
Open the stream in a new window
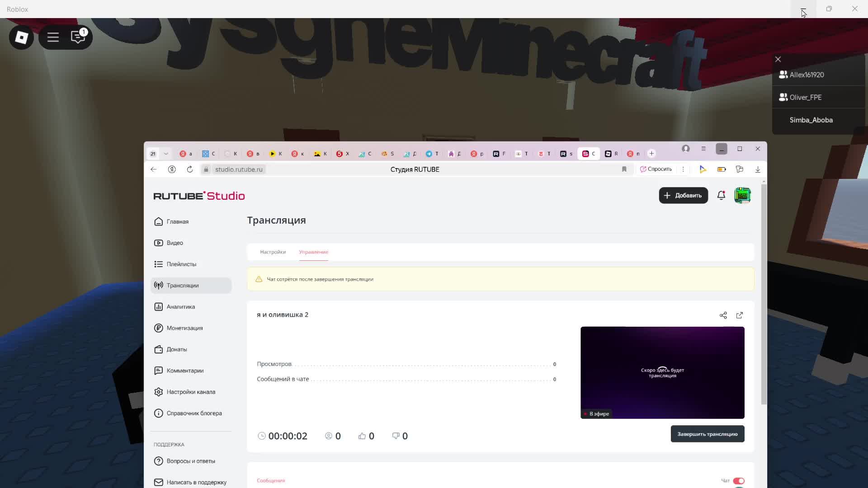pos(740,315)
